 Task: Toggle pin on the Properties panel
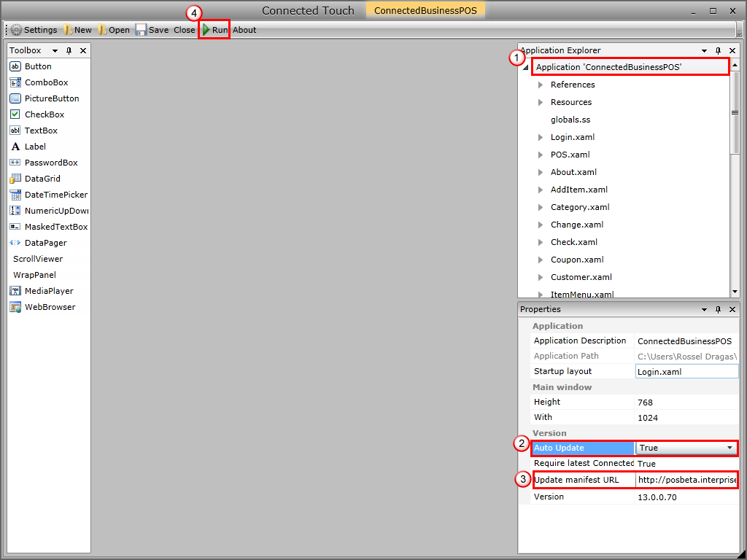pos(718,309)
